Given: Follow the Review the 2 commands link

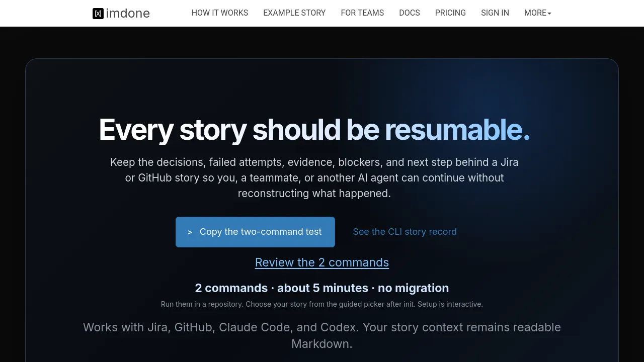Looking at the screenshot, I should point(322,262).
